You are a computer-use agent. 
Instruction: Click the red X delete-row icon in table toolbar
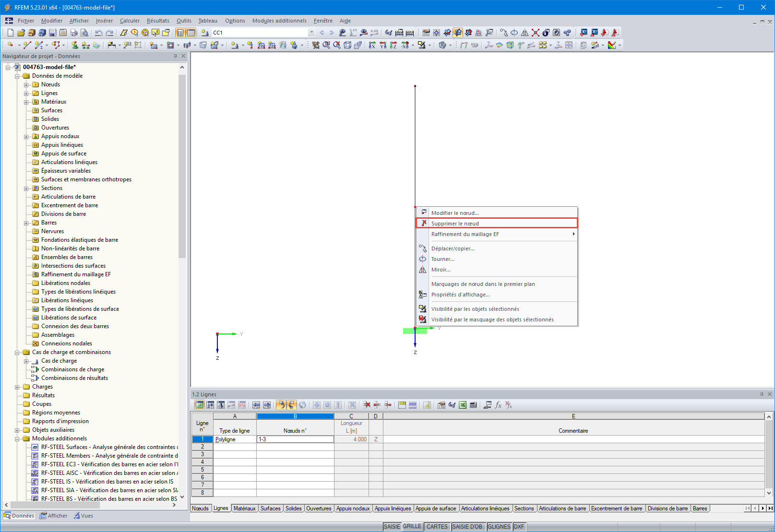tap(367, 405)
